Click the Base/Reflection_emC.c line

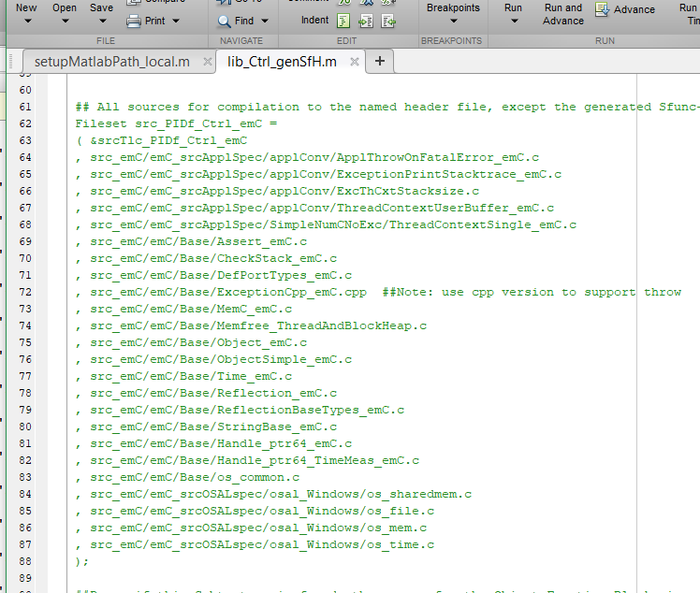[x=206, y=393]
